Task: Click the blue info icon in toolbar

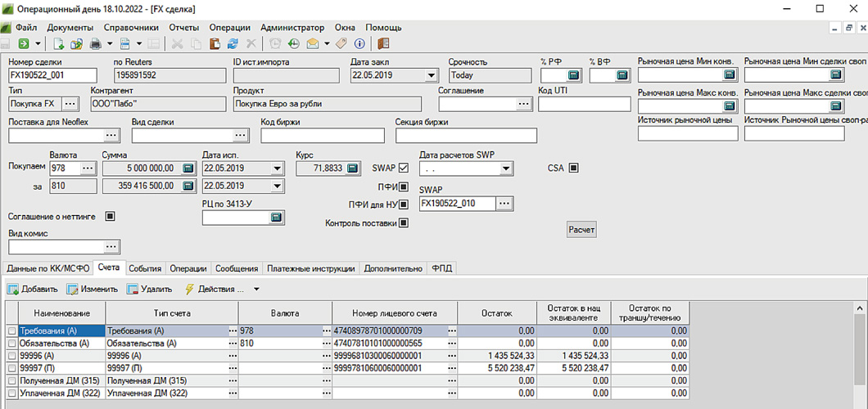Action: 359,43
